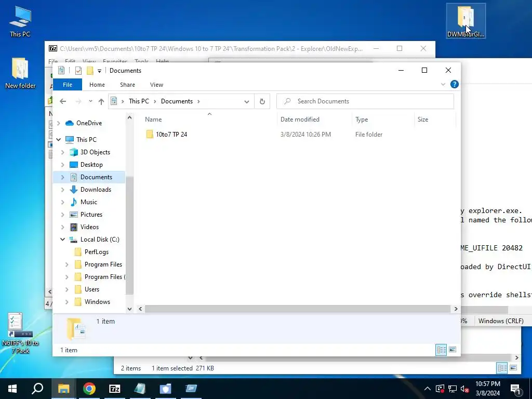Open the Windows Start menu
The height and width of the screenshot is (399, 532).
[x=12, y=389]
